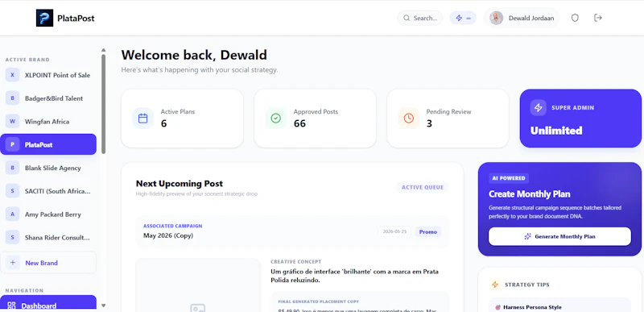644x312 pixels.
Task: Click the plus icon beside New Brand
Action: pos(12,263)
